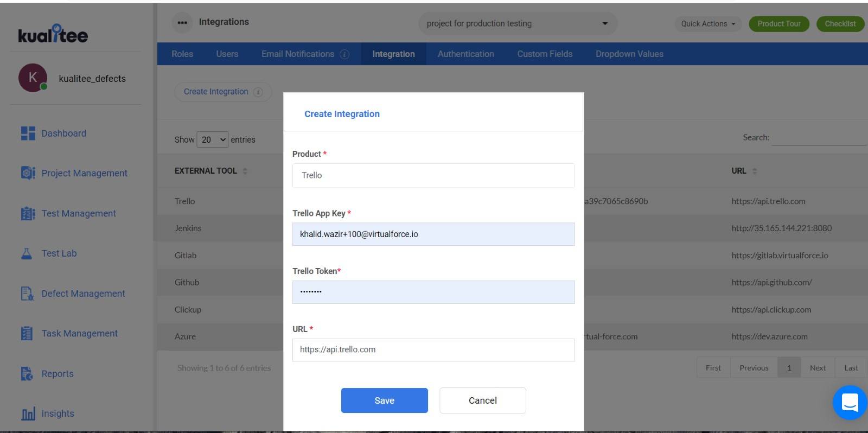
Task: Open Test Lab from the sidebar
Action: tap(59, 253)
